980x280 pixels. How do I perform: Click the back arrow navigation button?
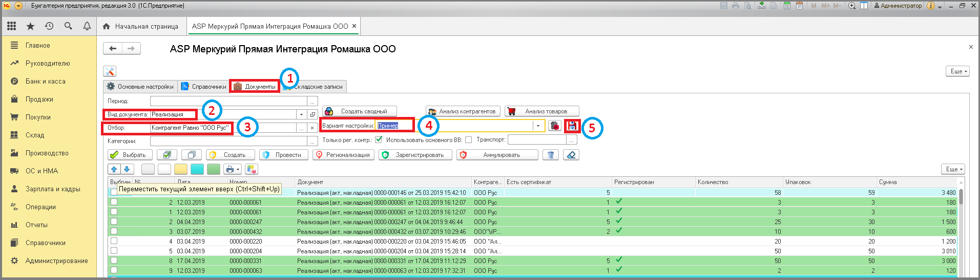pyautogui.click(x=113, y=48)
